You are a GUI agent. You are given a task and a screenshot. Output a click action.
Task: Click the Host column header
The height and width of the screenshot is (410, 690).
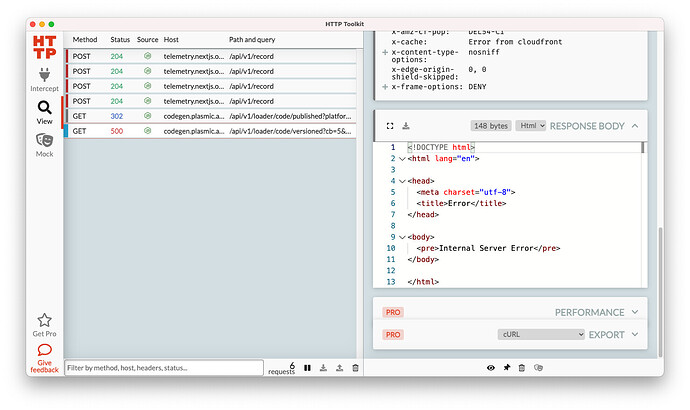pos(171,40)
